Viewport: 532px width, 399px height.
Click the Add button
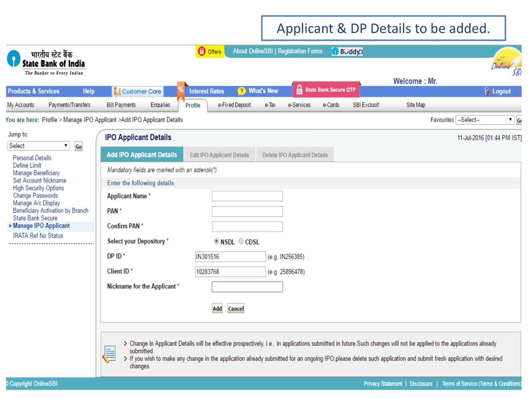click(217, 309)
